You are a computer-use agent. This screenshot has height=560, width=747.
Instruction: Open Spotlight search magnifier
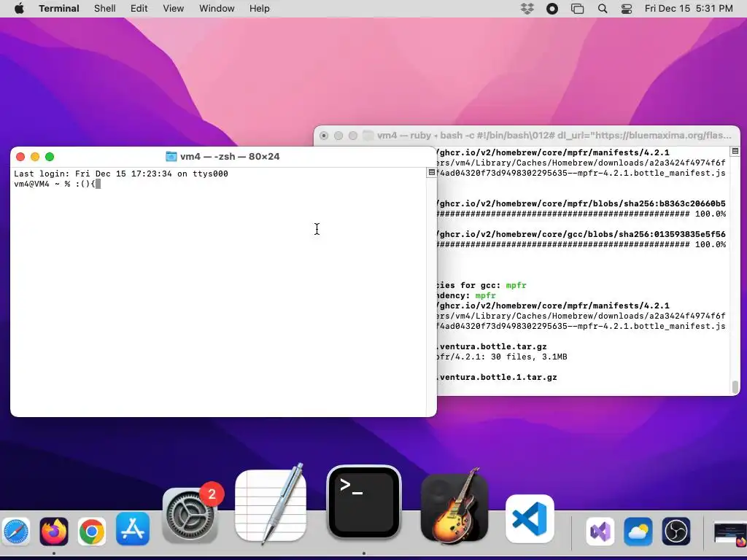click(x=603, y=9)
